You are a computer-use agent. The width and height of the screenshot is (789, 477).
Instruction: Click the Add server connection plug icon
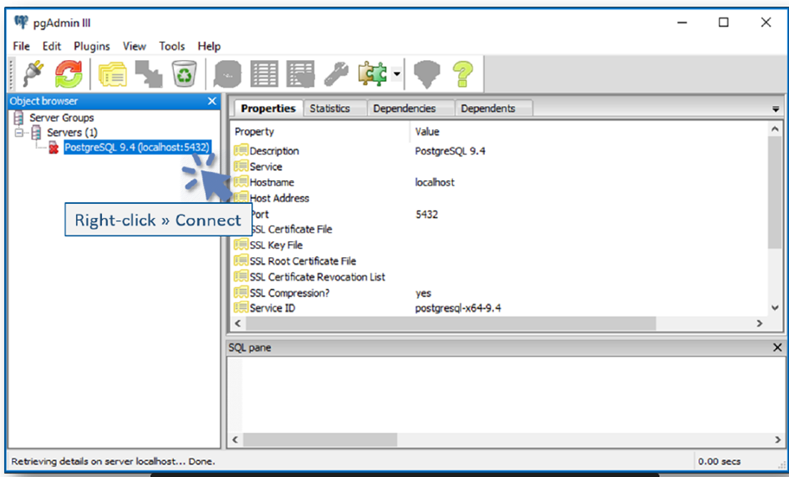[x=31, y=73]
